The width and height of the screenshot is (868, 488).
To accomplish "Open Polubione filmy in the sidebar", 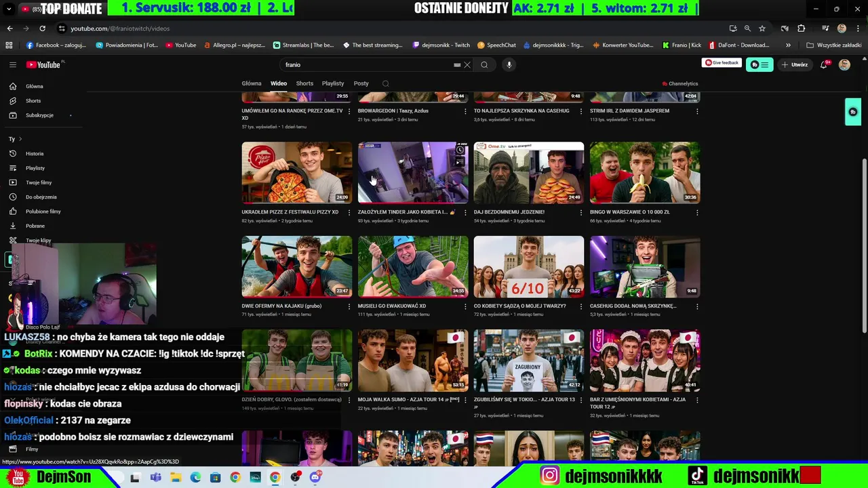I will [x=43, y=211].
